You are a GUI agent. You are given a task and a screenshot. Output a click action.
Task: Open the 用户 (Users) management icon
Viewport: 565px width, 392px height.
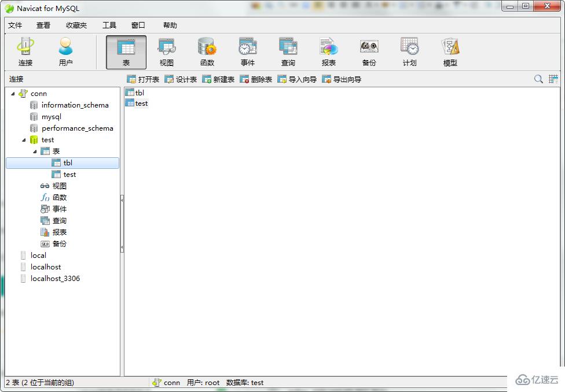(x=65, y=51)
